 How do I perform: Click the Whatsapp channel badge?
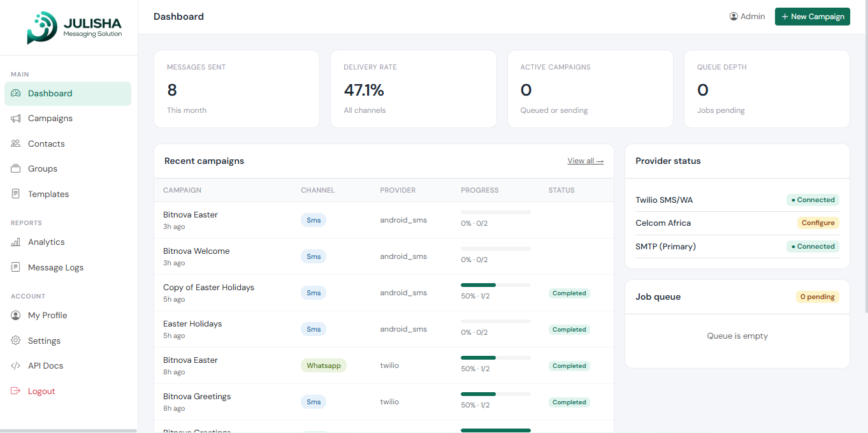pyautogui.click(x=324, y=366)
